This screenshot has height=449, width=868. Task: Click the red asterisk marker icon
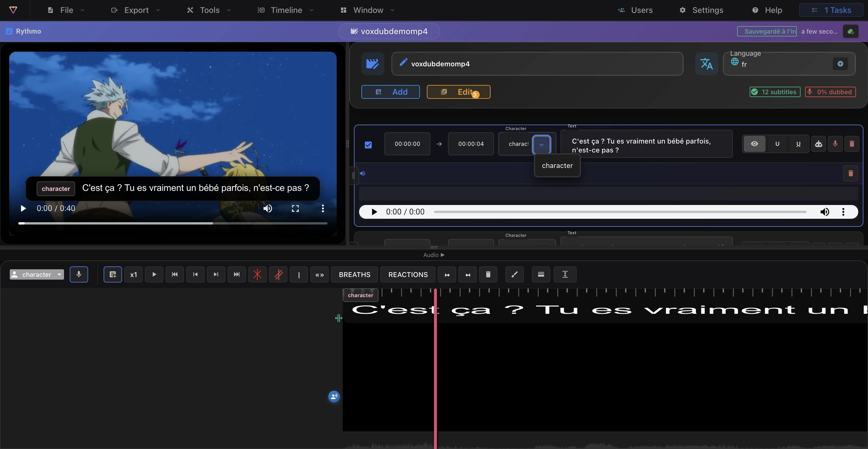pyautogui.click(x=257, y=274)
